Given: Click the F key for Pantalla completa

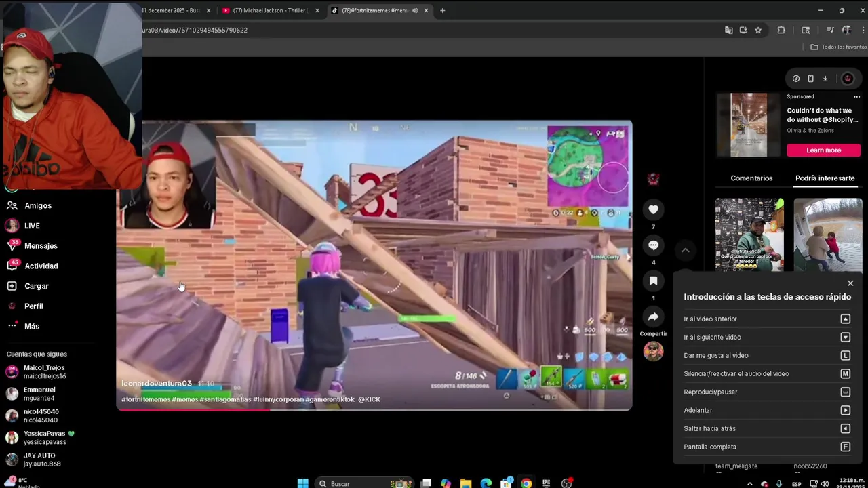Looking at the screenshot, I should 845,447.
